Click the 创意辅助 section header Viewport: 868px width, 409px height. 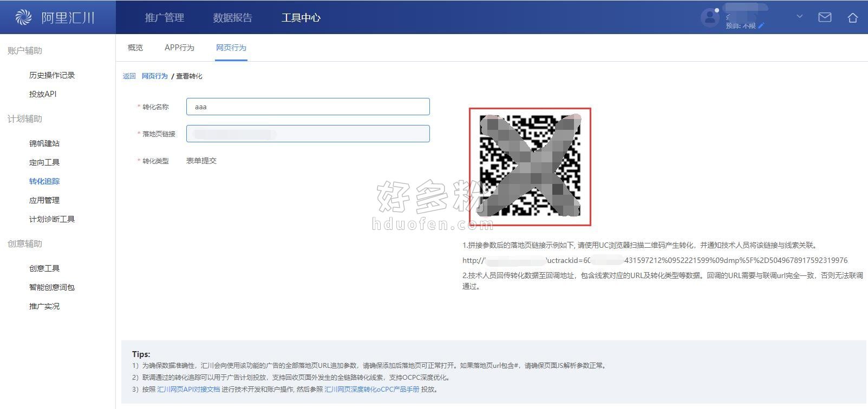click(x=25, y=243)
